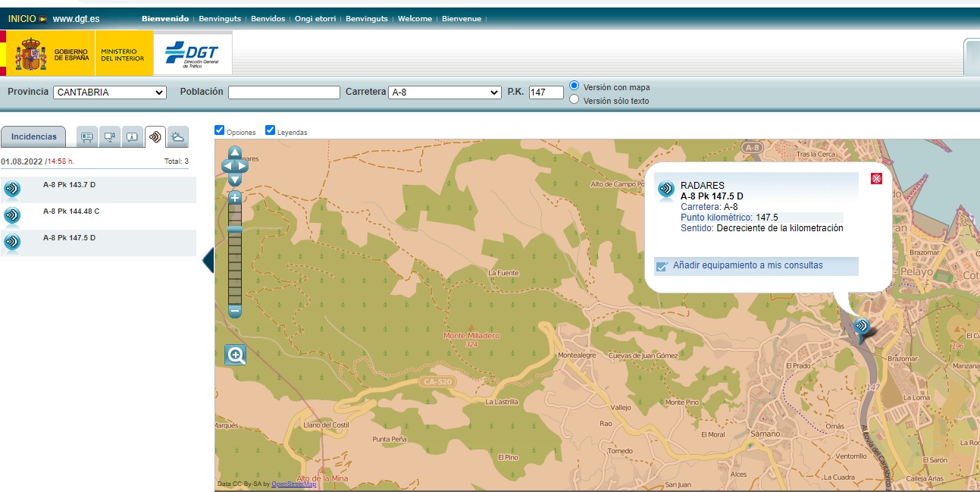Viewport: 980px width, 492px height.
Task: Click the map zoom-out minus button
Action: click(x=235, y=311)
